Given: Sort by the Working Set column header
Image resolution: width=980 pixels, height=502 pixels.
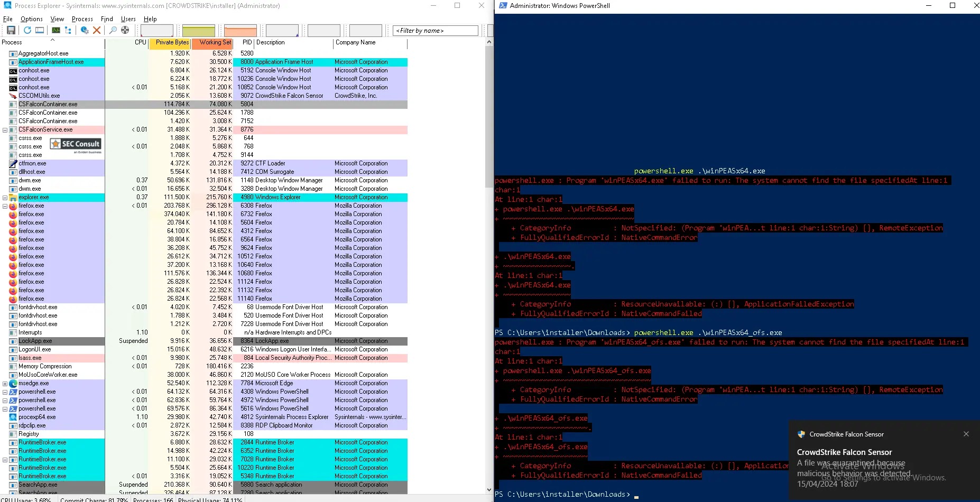Looking at the screenshot, I should [x=212, y=42].
